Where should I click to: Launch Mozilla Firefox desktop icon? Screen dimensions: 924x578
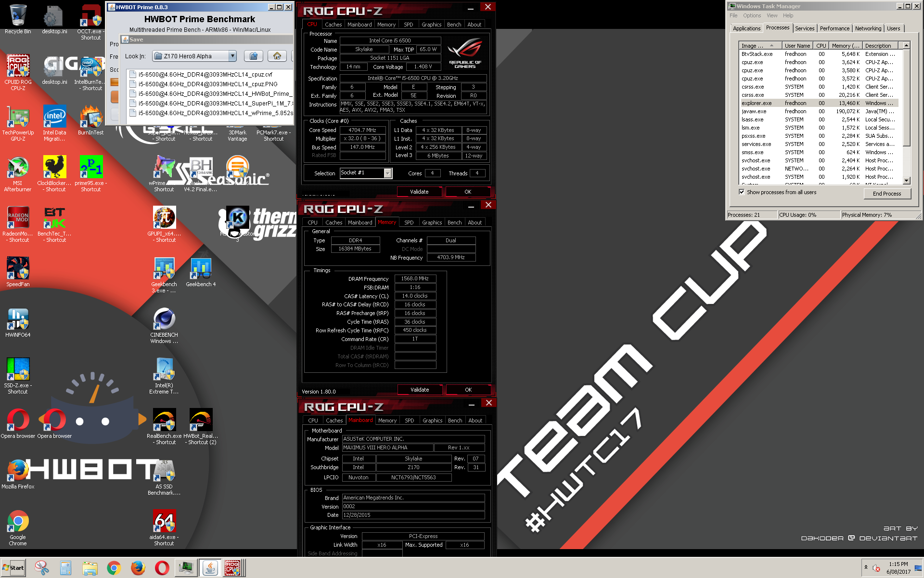click(18, 474)
